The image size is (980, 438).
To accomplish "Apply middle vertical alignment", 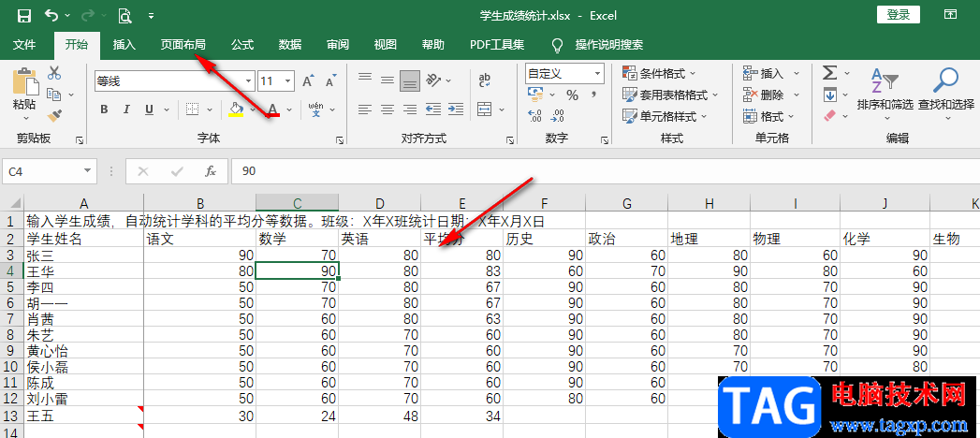I will coord(388,80).
